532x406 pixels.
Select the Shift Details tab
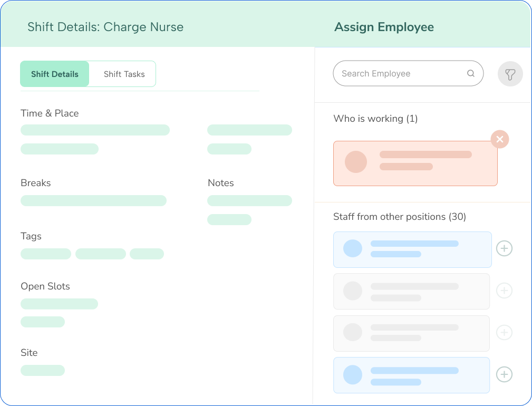[55, 74]
